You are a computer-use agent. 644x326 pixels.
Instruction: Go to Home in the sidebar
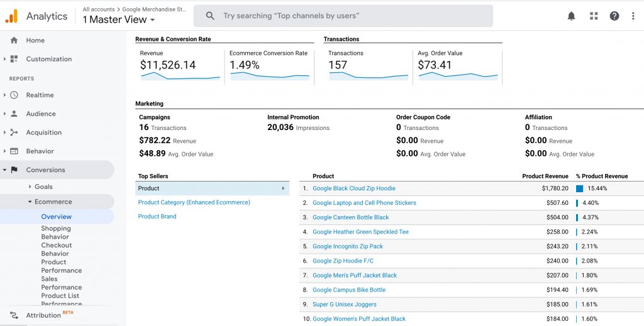point(35,40)
